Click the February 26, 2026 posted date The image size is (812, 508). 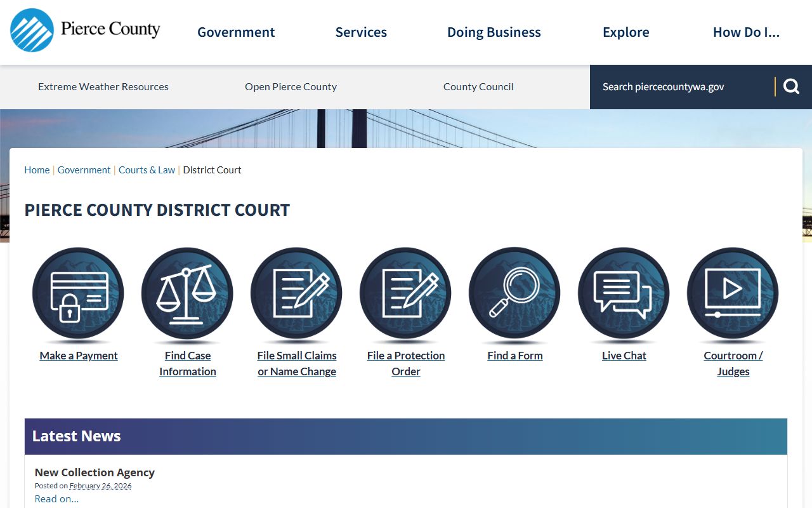coord(100,486)
